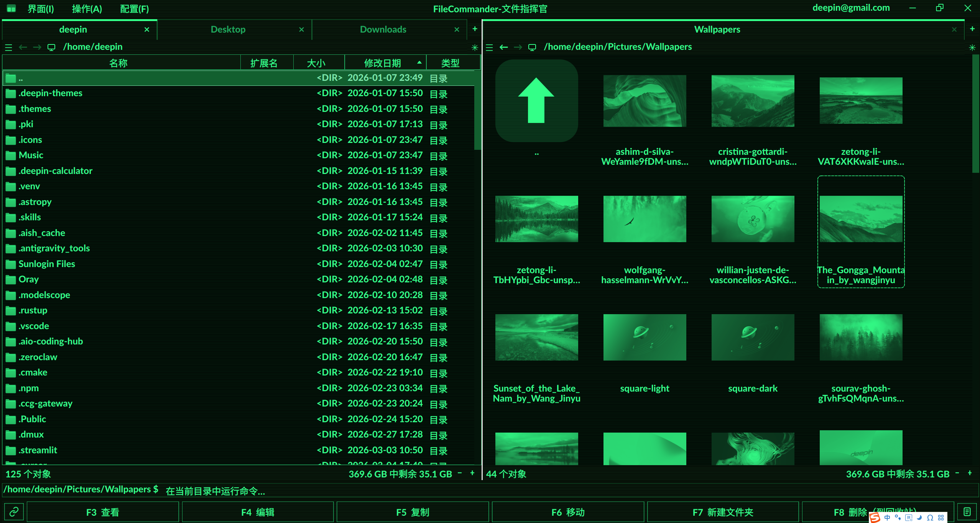Add new tab in right panel
Image resolution: width=980 pixels, height=523 pixels.
coord(972,29)
